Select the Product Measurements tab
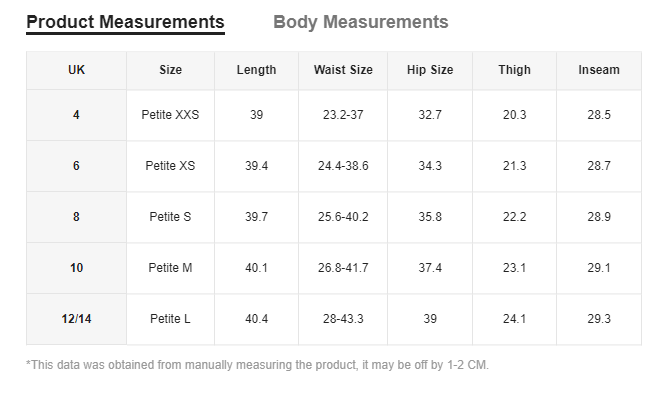Screen dimensions: 663x393 [x=125, y=22]
